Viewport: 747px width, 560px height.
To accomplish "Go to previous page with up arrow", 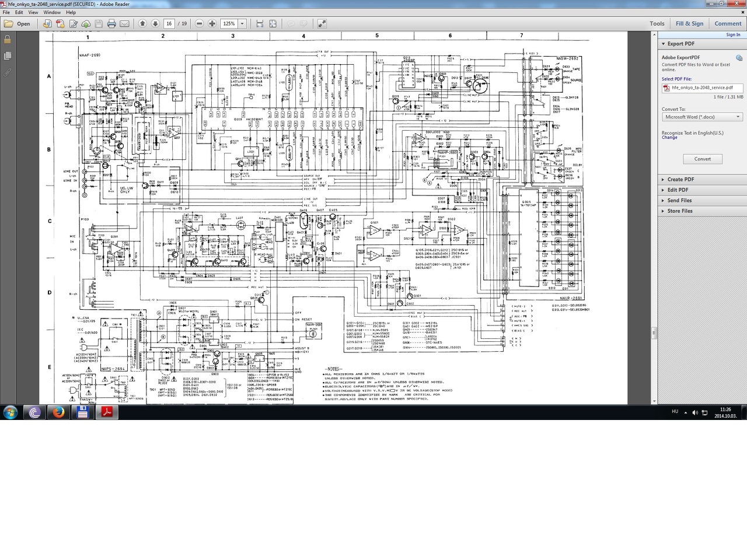I will 142,24.
